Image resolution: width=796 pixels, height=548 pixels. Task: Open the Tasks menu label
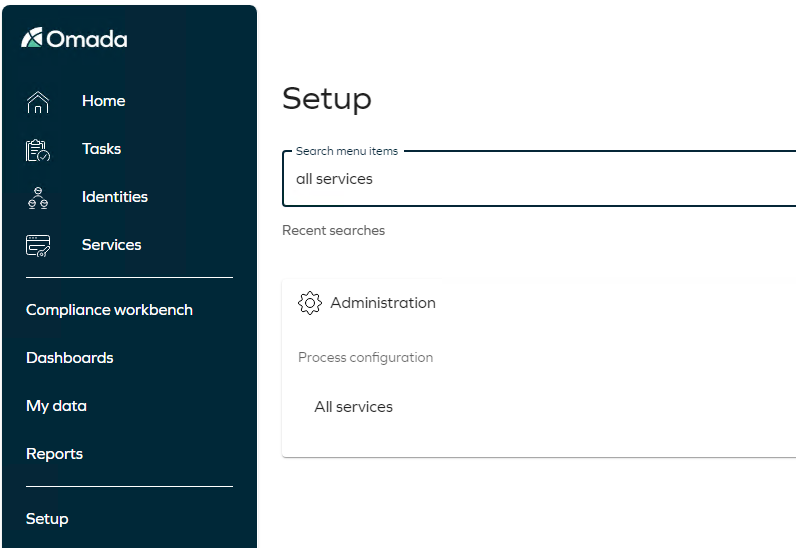[x=102, y=149]
